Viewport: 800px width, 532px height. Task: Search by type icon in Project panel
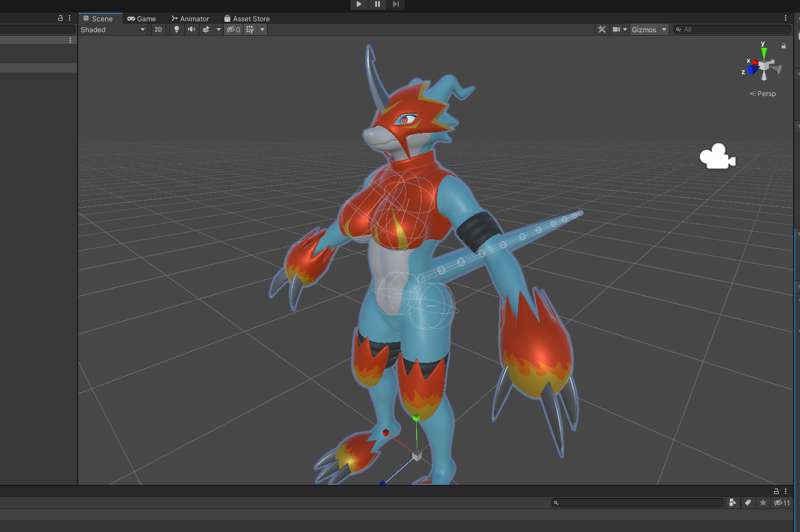(732, 502)
